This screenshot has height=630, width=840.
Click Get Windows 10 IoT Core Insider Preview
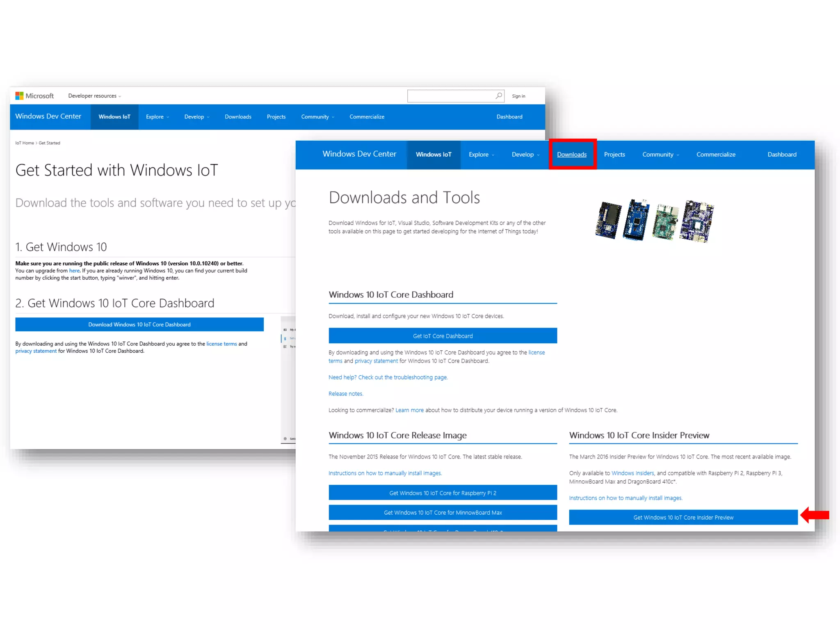683,518
